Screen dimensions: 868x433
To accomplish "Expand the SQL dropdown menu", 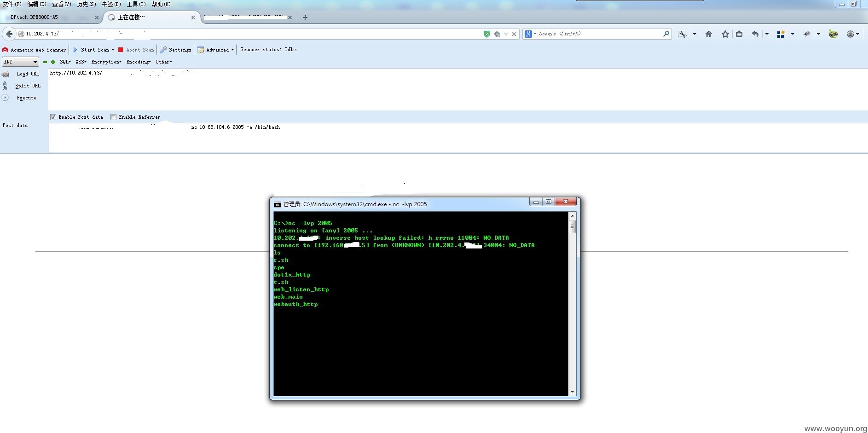I will click(x=65, y=62).
